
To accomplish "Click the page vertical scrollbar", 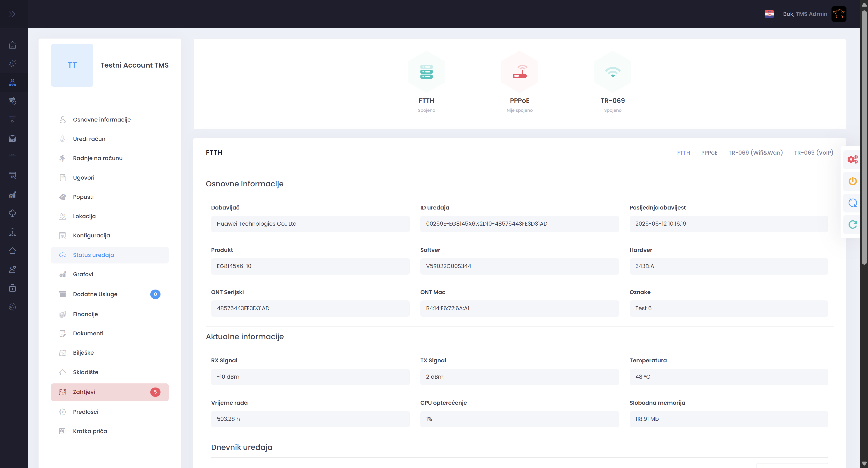I will coord(864,135).
